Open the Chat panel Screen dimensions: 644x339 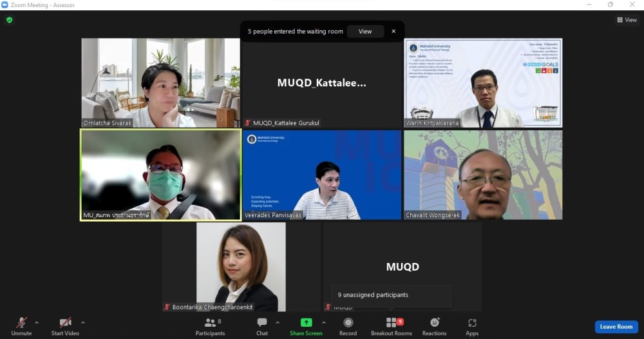262,323
